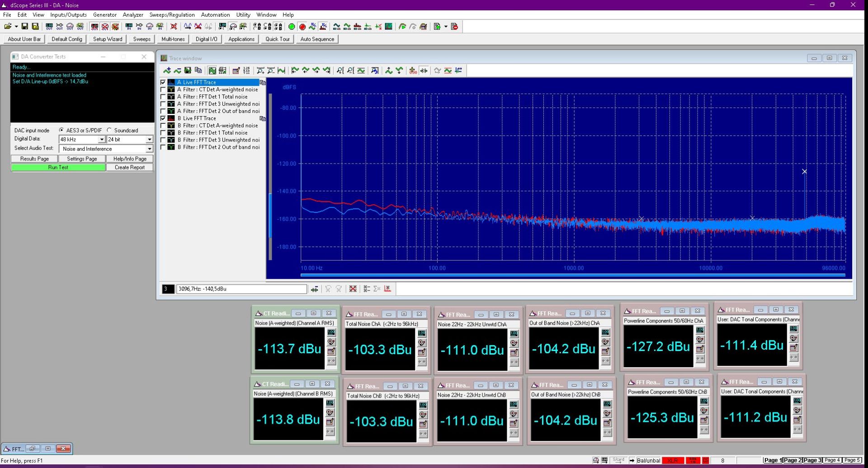Click the Help/Info Page button
This screenshot has width=868, height=468.
130,159
